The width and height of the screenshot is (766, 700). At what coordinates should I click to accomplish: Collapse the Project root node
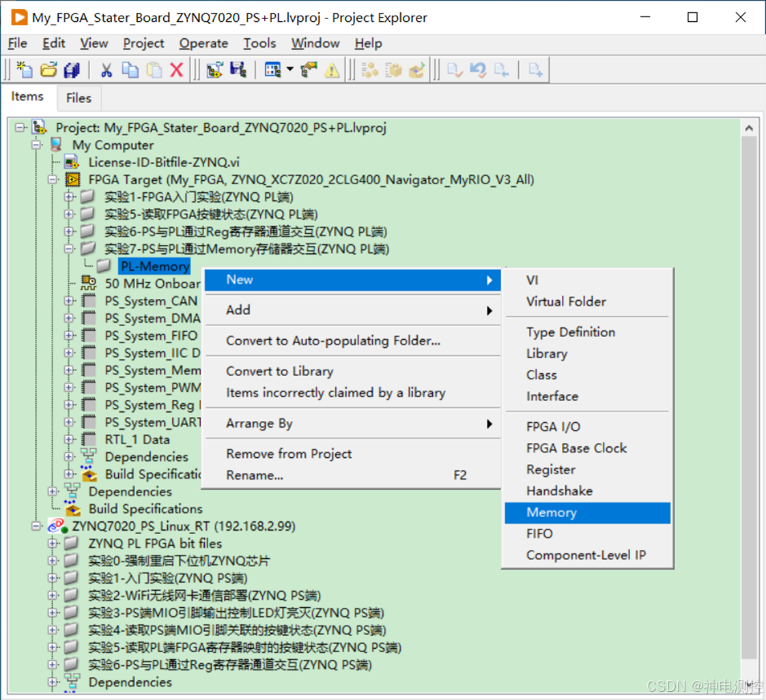pos(20,128)
